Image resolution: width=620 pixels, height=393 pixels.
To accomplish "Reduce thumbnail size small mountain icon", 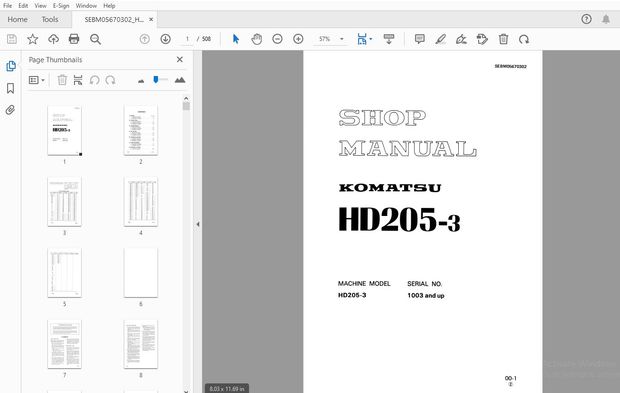I will (x=141, y=81).
